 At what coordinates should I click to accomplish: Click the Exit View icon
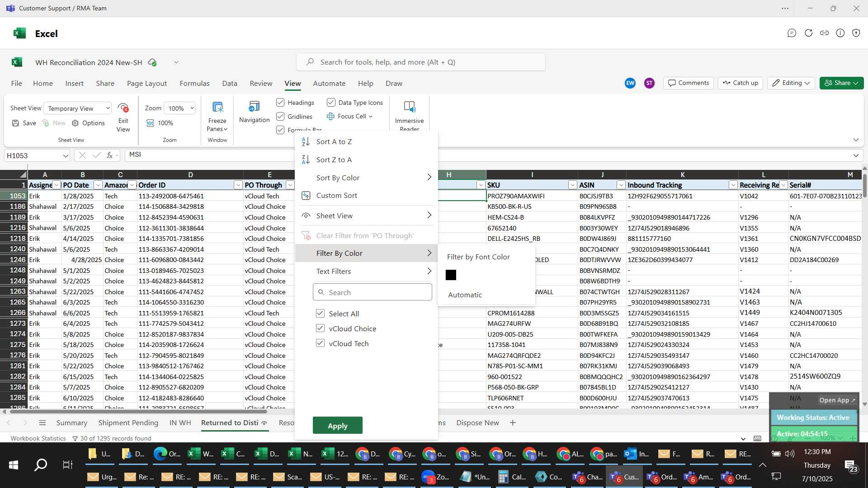pyautogui.click(x=123, y=108)
